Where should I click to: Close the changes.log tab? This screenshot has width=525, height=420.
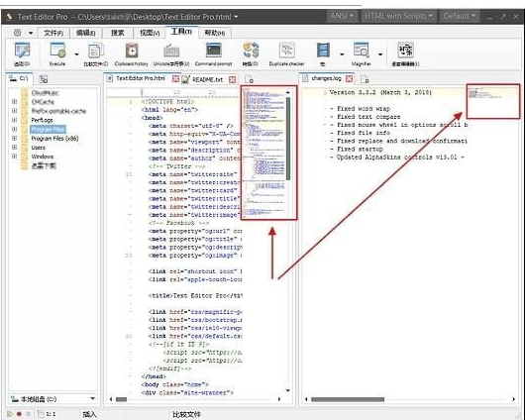[x=350, y=78]
